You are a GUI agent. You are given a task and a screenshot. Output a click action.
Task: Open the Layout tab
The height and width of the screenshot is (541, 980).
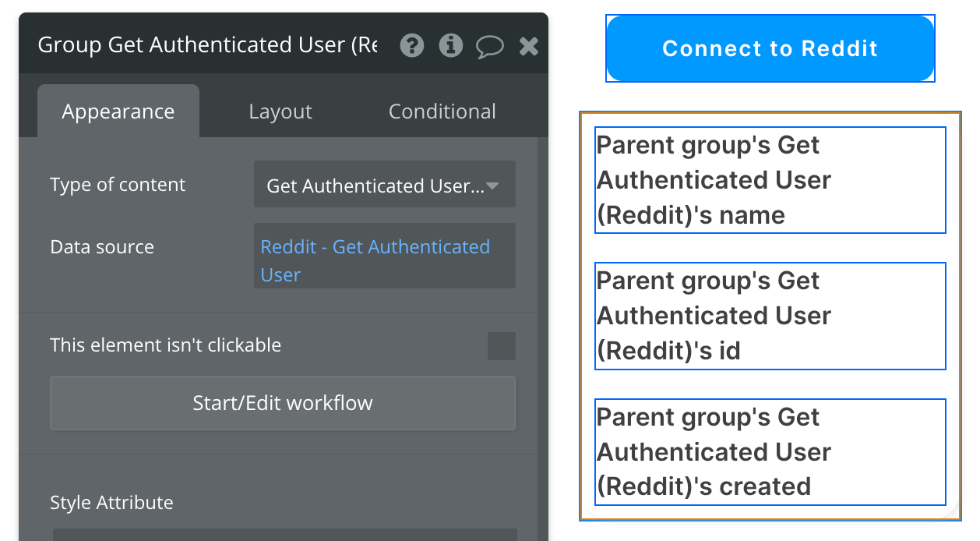280,111
